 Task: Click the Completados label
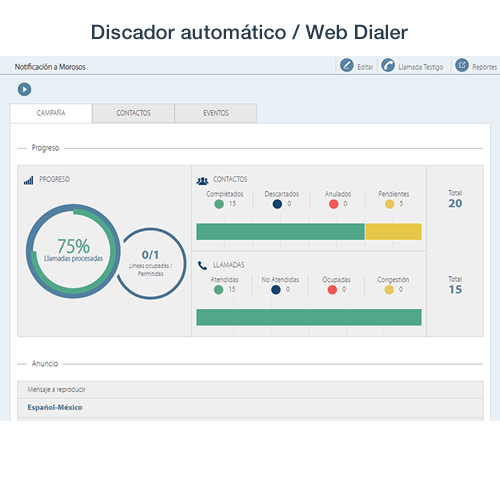point(225,194)
